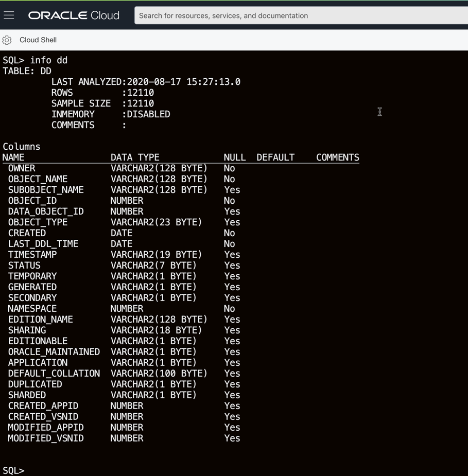This screenshot has height=476, width=468.
Task: Select the EDITIONABLE column name
Action: pos(38,341)
